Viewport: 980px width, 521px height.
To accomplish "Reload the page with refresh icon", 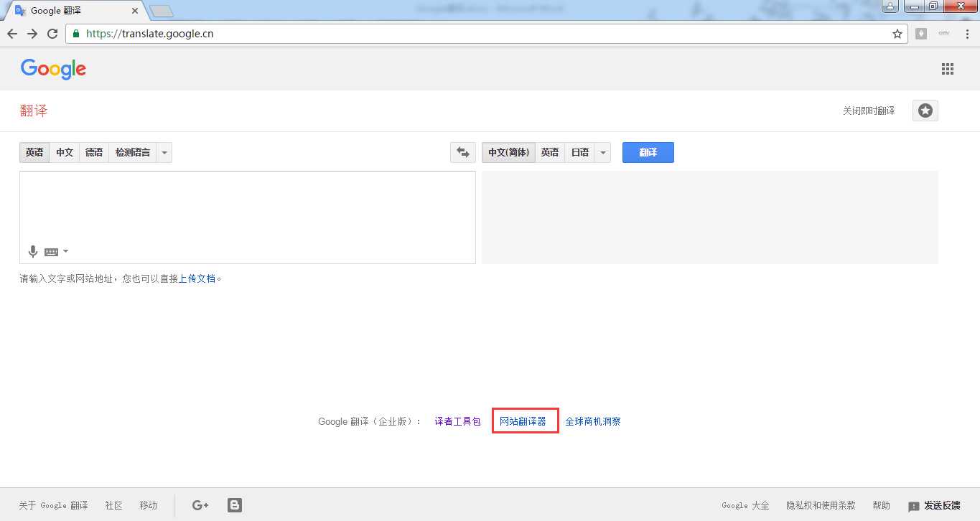I will (x=52, y=34).
